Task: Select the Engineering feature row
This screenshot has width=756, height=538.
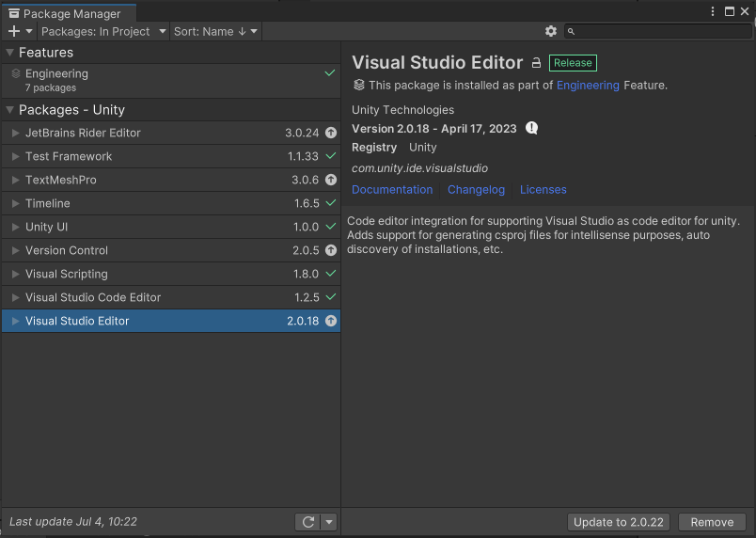Action: (171, 80)
